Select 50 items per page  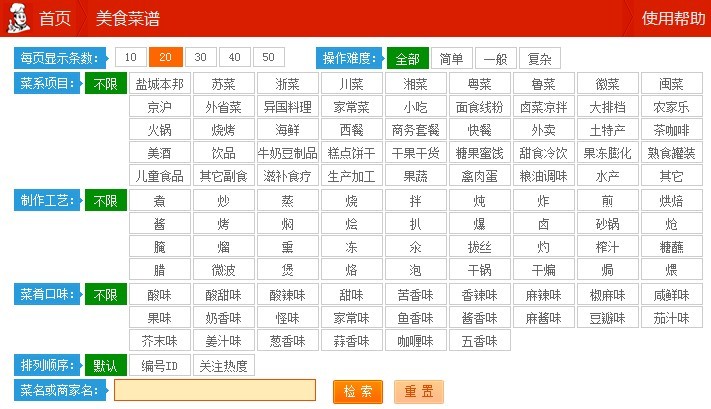tap(268, 58)
